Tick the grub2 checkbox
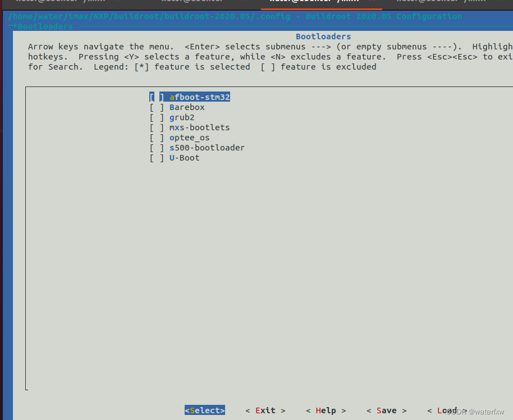The image size is (513, 420). click(157, 117)
